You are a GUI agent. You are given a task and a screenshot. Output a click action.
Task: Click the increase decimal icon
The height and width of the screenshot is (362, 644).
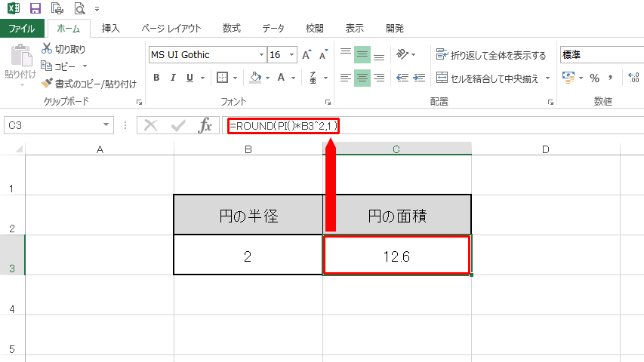point(633,78)
